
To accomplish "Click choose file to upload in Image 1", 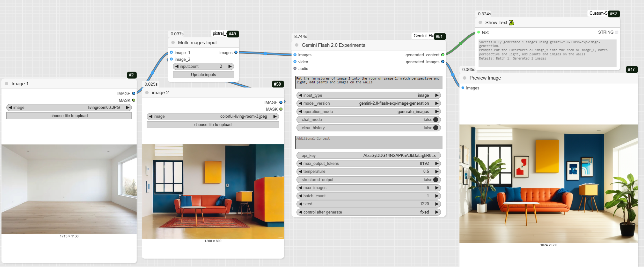I will pyautogui.click(x=69, y=116).
